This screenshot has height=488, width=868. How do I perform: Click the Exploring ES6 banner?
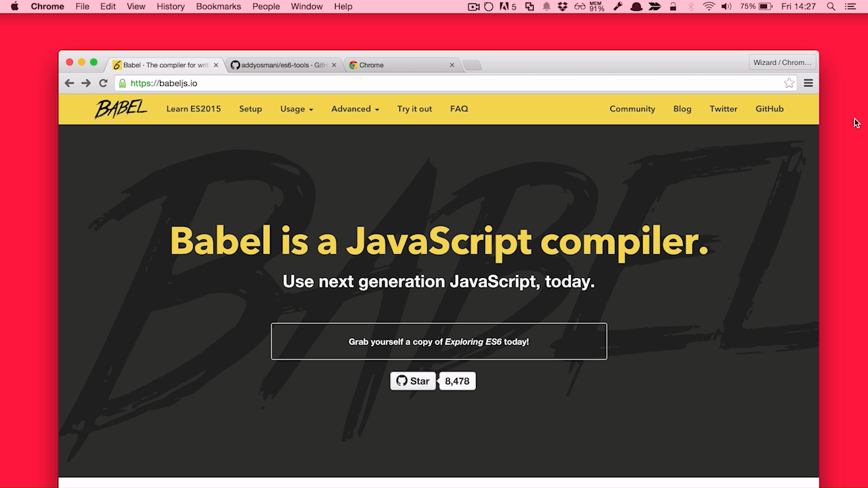pos(439,342)
